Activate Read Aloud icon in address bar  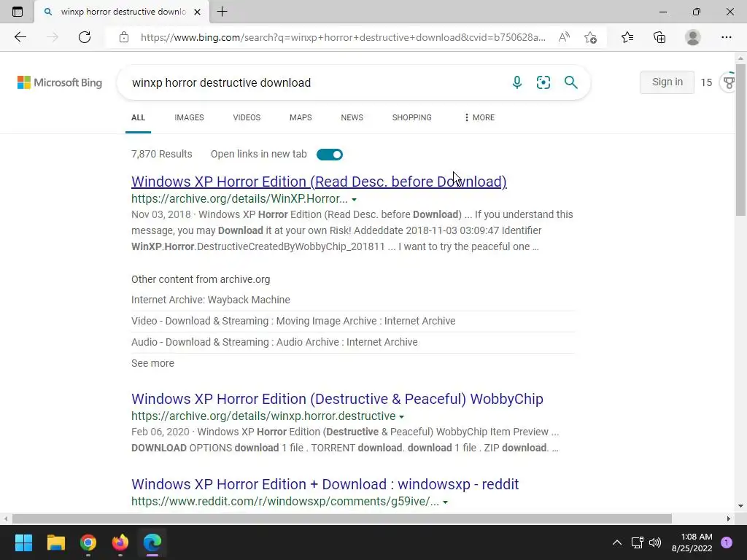coord(564,37)
